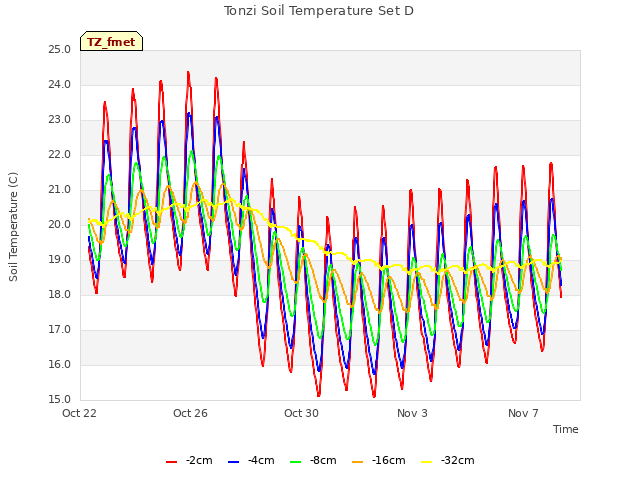The width and height of the screenshot is (640, 480).
Task: Click the 15.0 y-axis tick label
Action: pyautogui.click(x=60, y=400)
